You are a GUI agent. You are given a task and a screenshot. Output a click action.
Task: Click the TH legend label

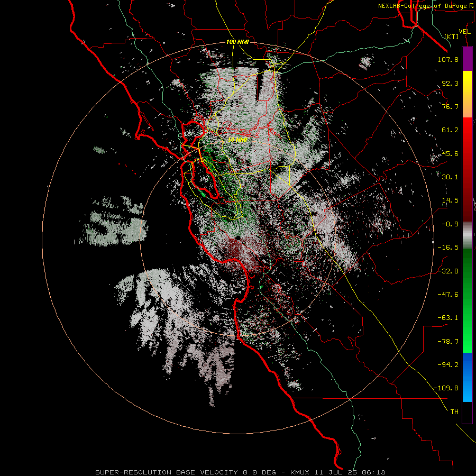point(454,412)
